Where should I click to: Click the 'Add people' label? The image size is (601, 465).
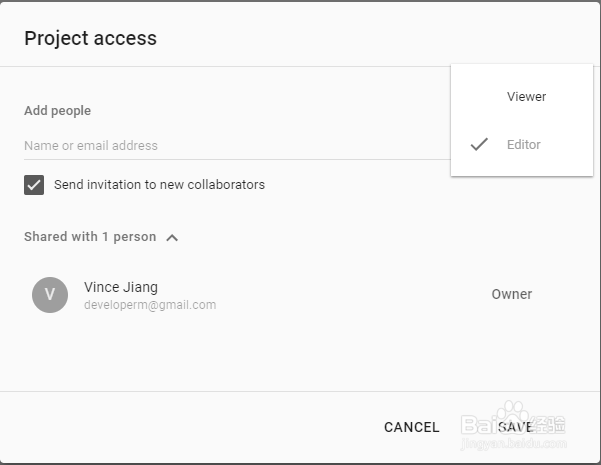(x=57, y=111)
